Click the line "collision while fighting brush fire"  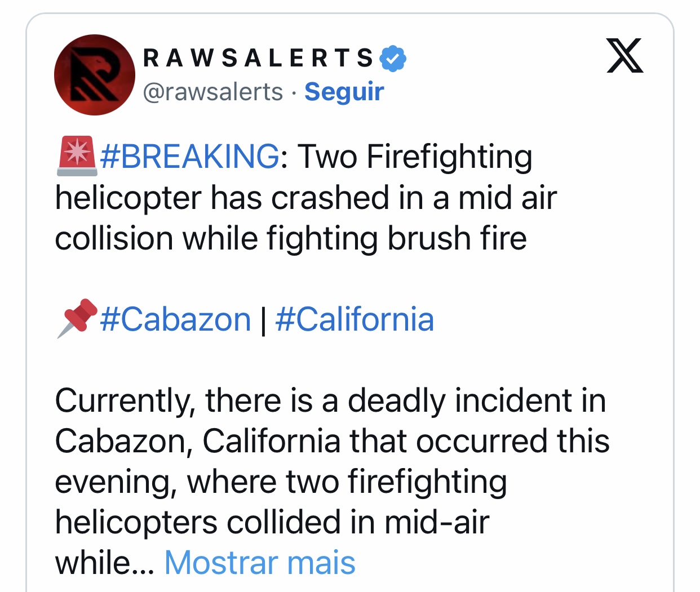pos(291,238)
